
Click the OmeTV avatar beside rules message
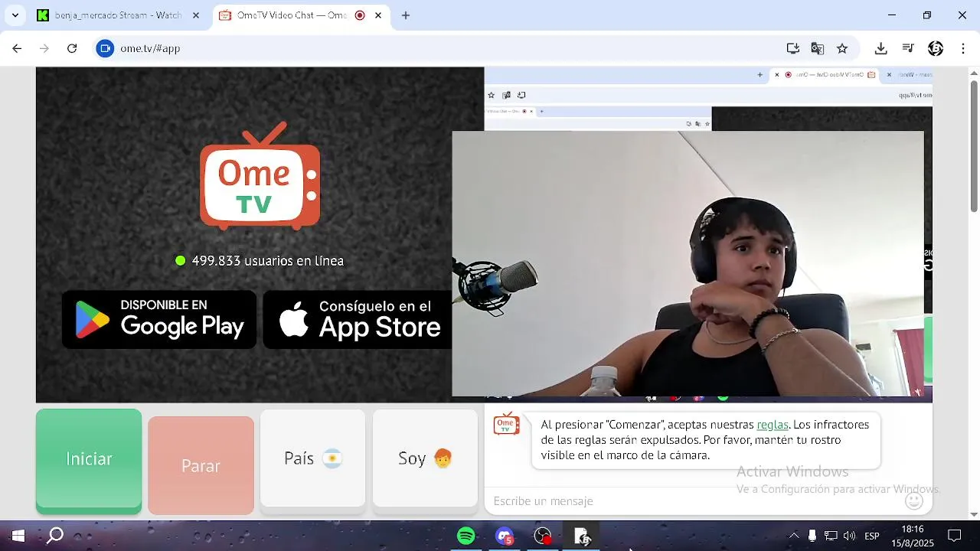(506, 425)
